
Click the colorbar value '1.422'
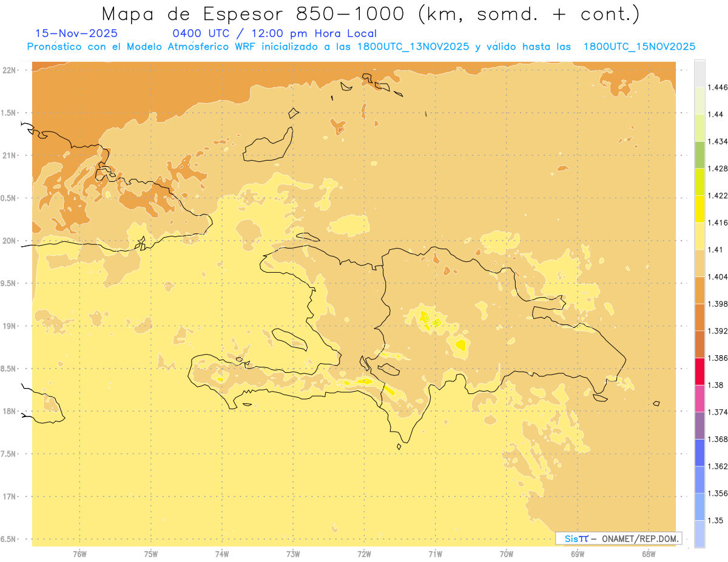718,196
